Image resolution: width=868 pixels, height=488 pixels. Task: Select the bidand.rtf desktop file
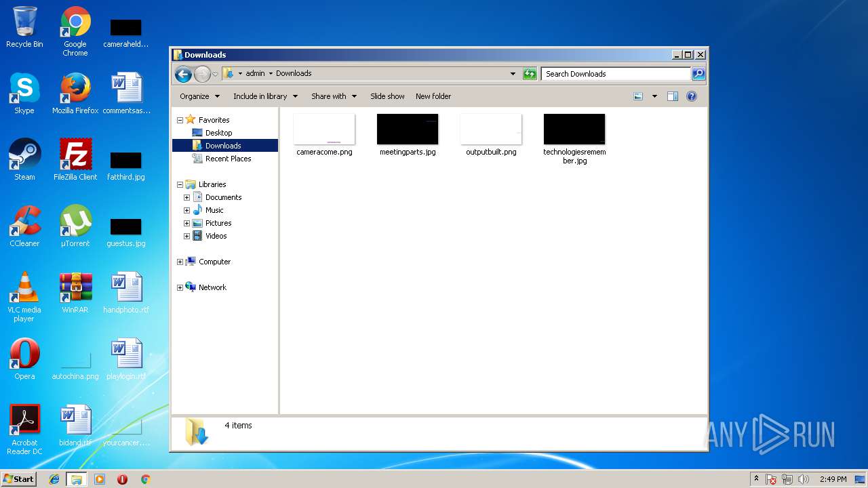click(75, 426)
